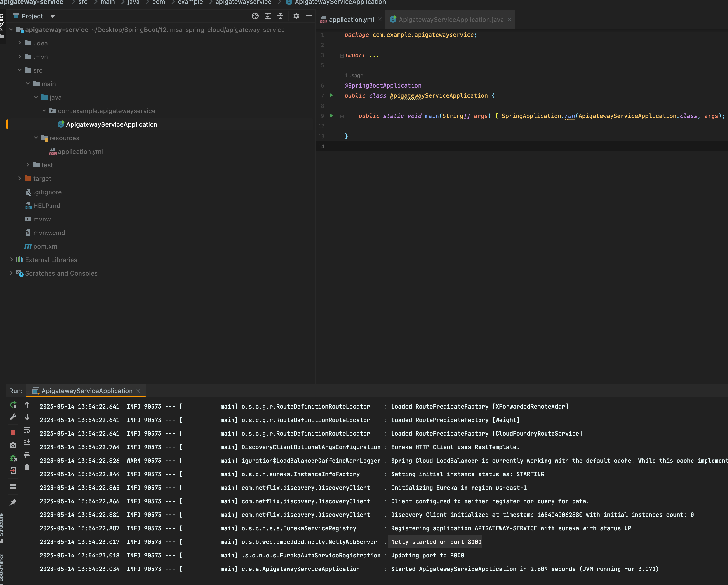Open the Project view dropdown
This screenshot has height=585, width=728.
pyautogui.click(x=52, y=16)
